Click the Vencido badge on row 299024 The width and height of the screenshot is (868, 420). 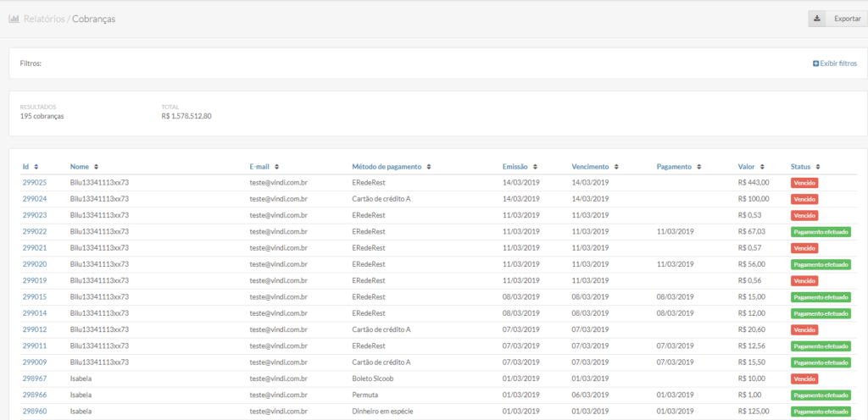pyautogui.click(x=804, y=199)
